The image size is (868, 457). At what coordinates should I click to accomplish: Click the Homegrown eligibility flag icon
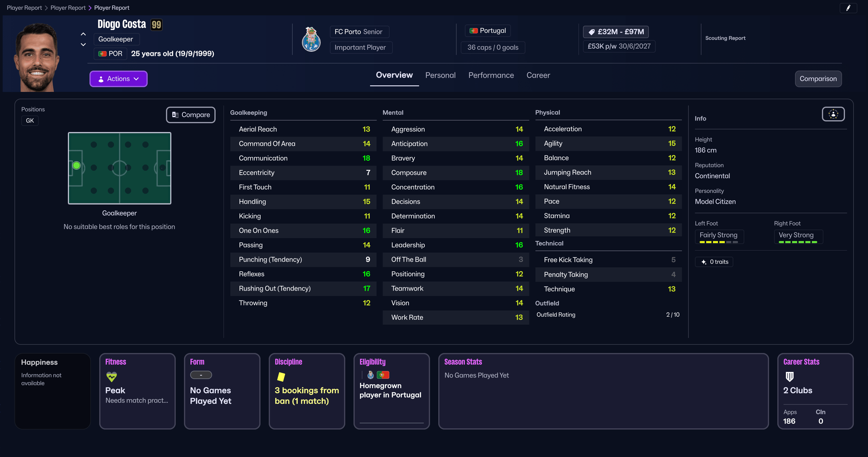(x=383, y=375)
